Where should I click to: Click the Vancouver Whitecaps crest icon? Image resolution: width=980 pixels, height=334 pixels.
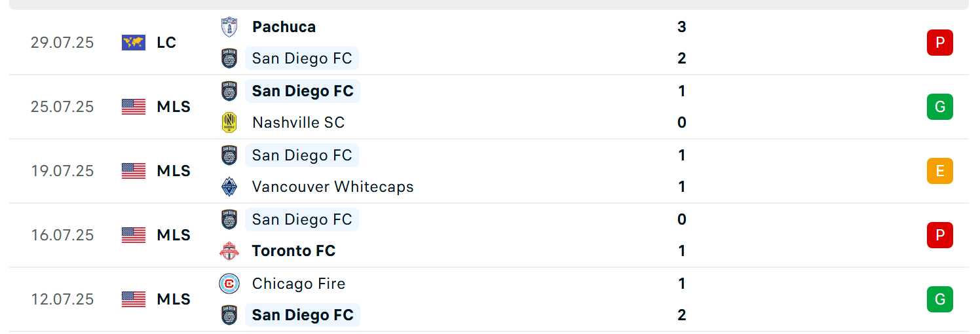click(x=229, y=187)
